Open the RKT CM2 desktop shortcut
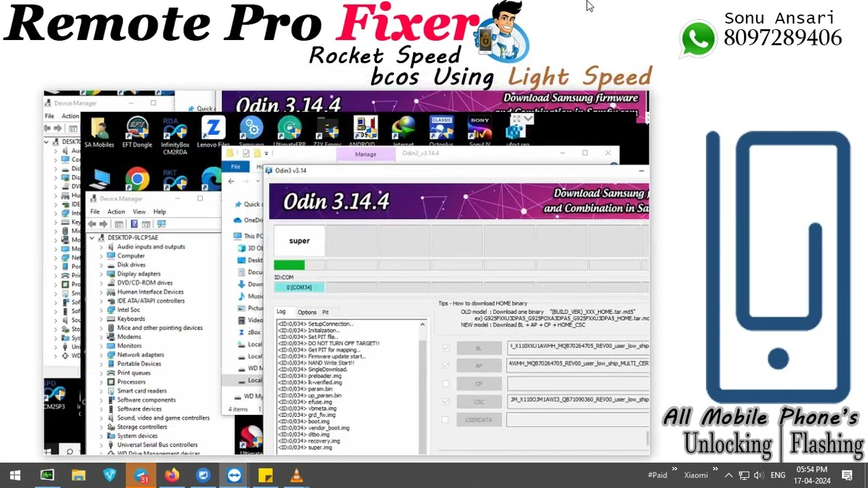This screenshot has height=488, width=868. 175,180
